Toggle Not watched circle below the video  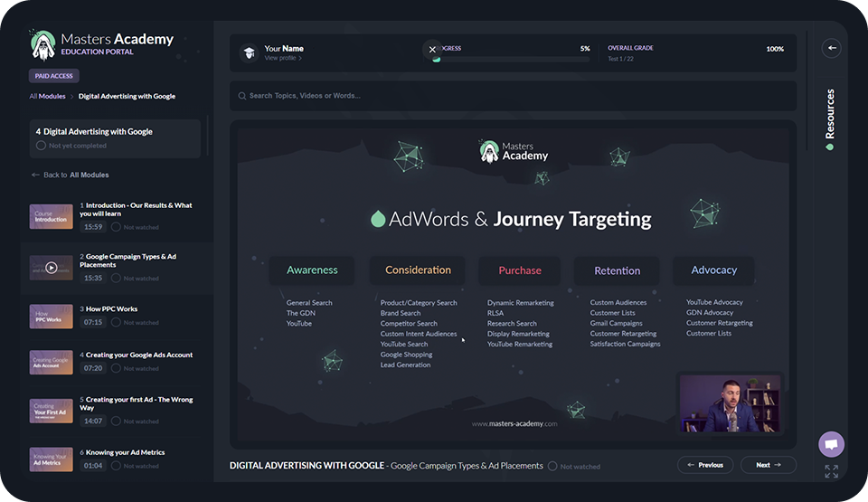coord(552,466)
